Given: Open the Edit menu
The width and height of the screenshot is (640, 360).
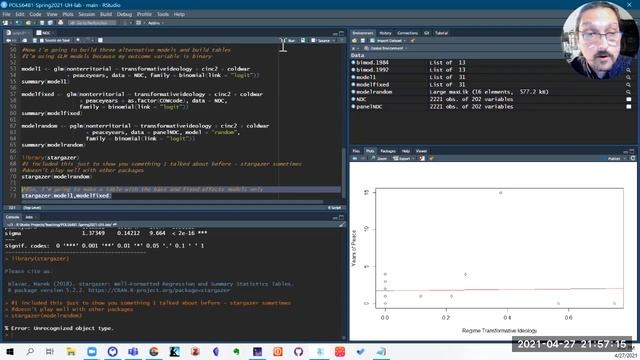Looking at the screenshot, I should point(20,14).
